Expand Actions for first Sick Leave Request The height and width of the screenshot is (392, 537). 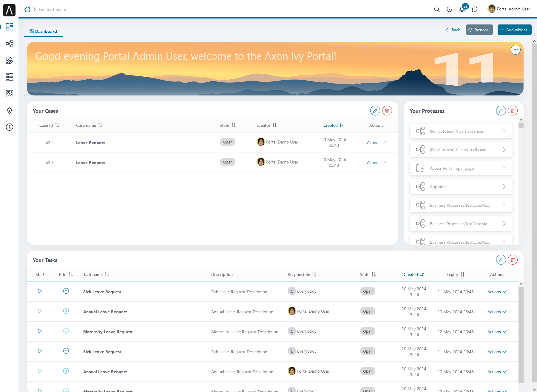[497, 292]
